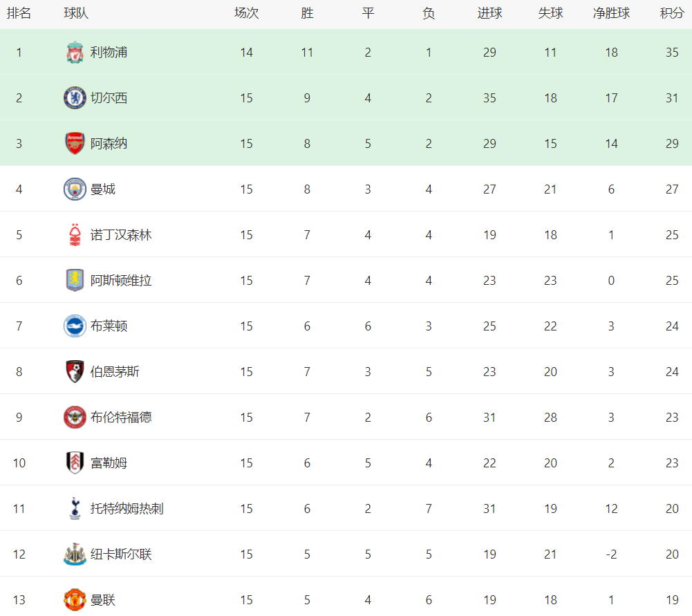The width and height of the screenshot is (692, 616).
Task: Click the Fulham club crest icon
Action: [75, 463]
